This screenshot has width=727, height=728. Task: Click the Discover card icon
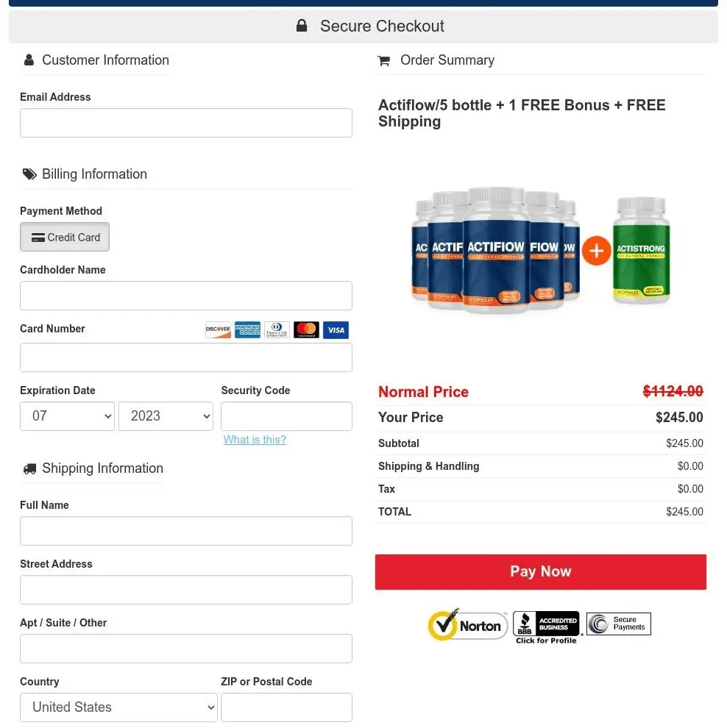218,329
